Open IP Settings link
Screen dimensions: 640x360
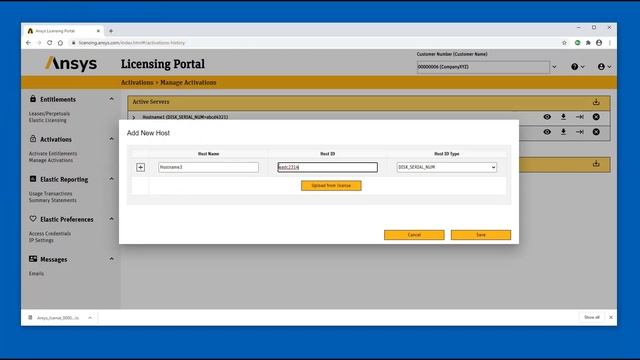point(41,240)
